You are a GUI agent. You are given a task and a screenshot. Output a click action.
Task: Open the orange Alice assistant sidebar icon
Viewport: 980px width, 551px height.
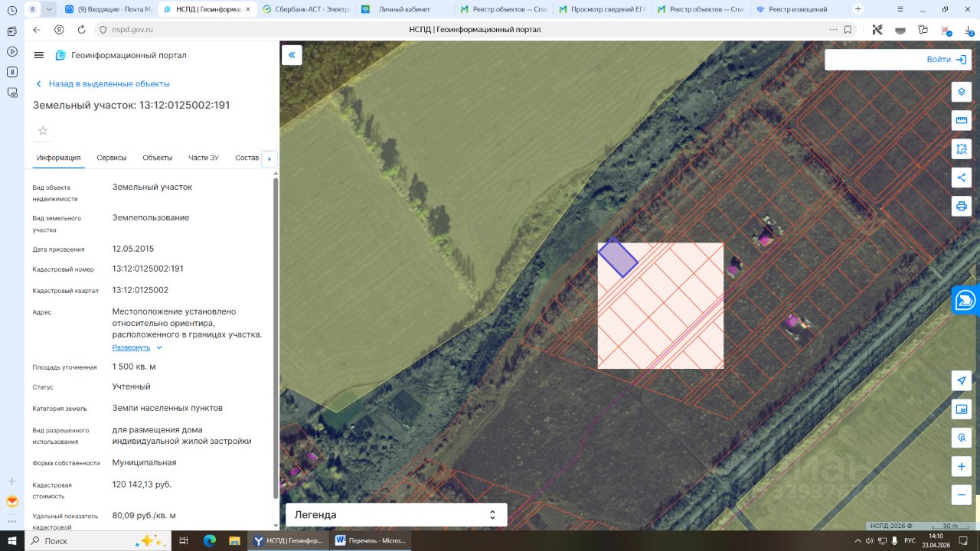(11, 502)
